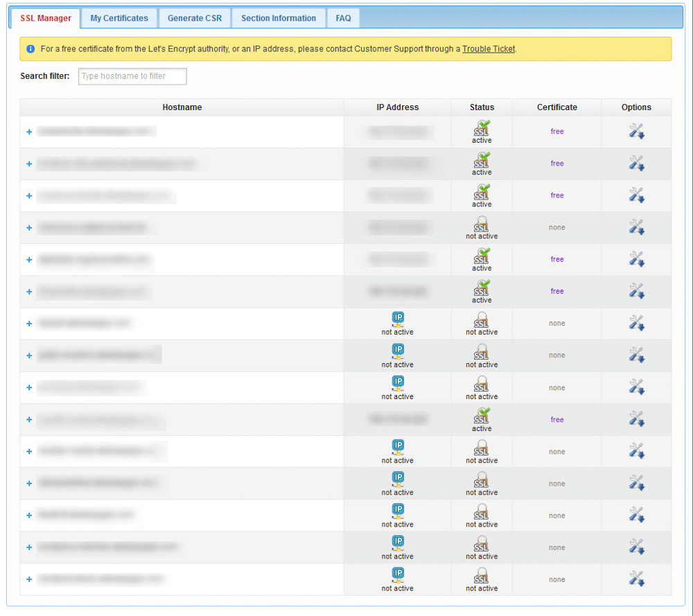This screenshot has width=693, height=616.
Task: Open the Options tools icon on the first row
Action: coord(636,131)
